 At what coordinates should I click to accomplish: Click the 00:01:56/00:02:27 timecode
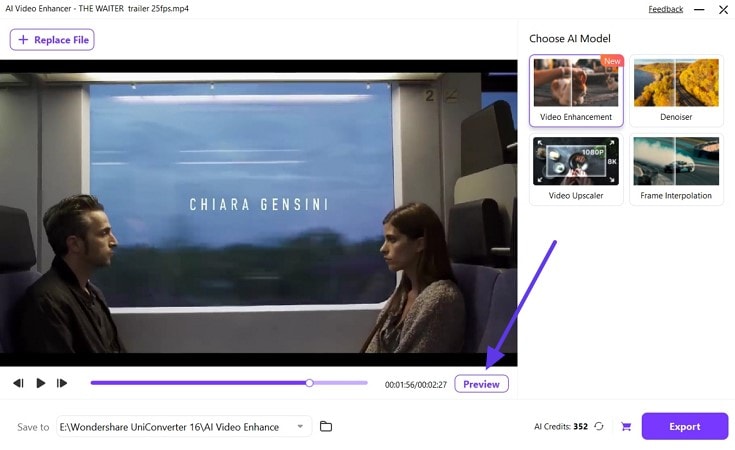tap(416, 385)
